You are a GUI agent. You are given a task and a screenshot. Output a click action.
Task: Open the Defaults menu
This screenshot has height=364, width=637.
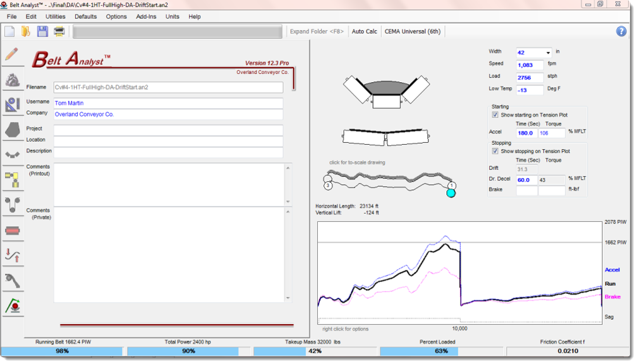(x=86, y=16)
